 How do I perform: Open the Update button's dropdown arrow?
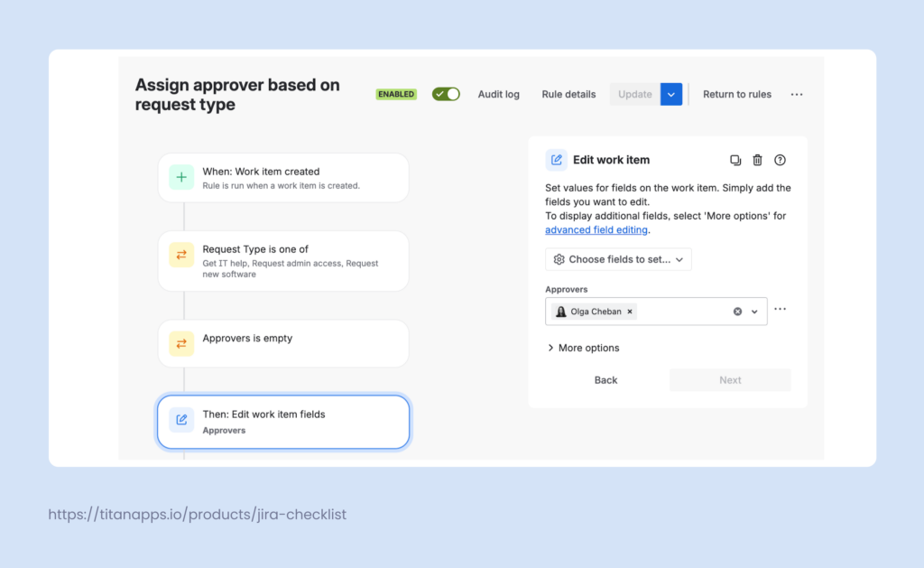670,94
